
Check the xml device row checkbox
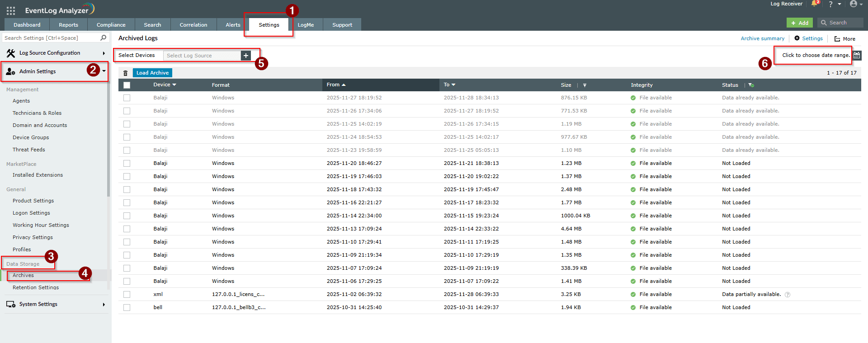tap(127, 295)
